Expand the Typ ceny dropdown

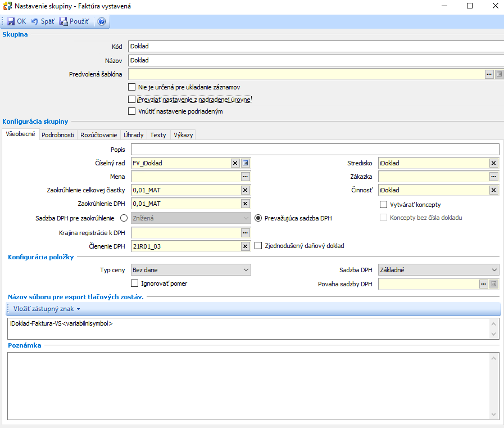pos(246,270)
